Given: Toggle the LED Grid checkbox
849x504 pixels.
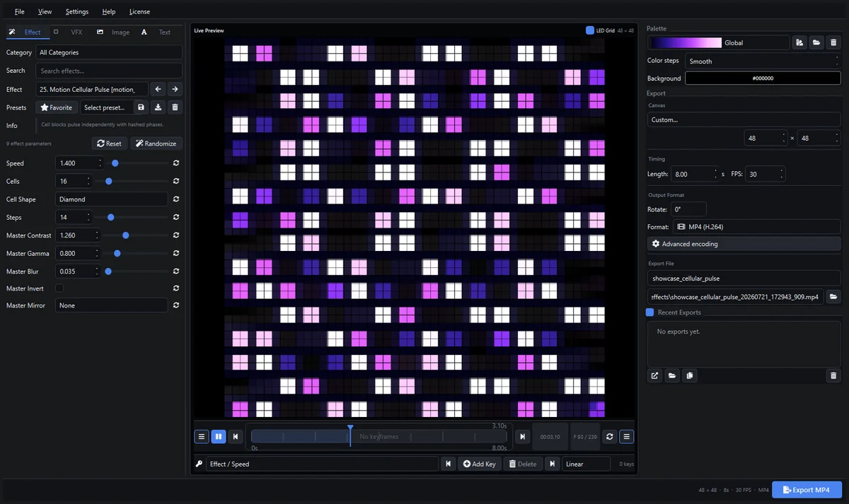Looking at the screenshot, I should point(590,30).
